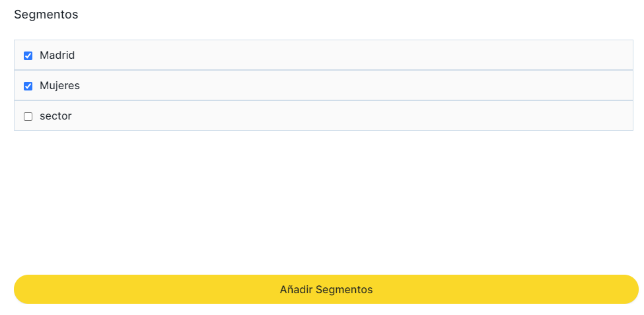Click the Mujeres label text
Image resolution: width=644 pixels, height=315 pixels.
[59, 86]
